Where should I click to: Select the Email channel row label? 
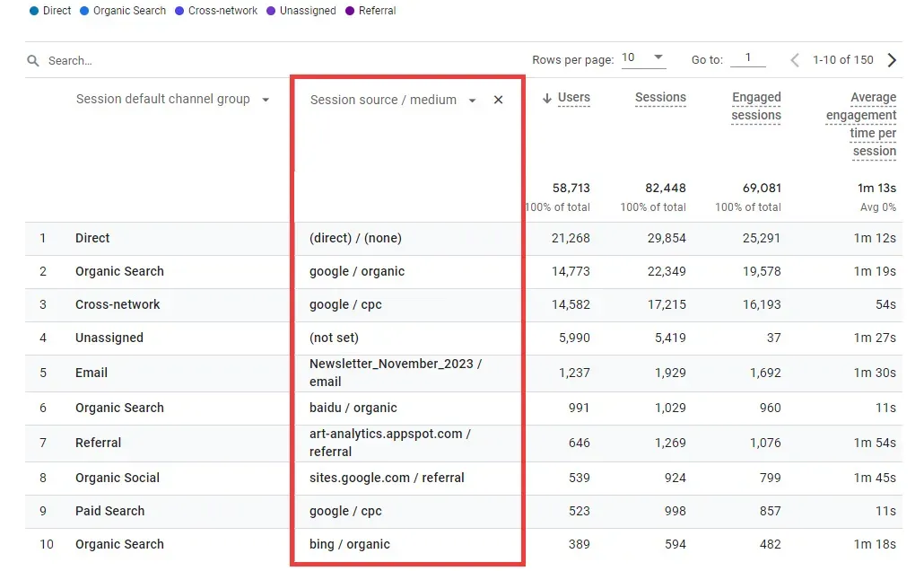[92, 373]
